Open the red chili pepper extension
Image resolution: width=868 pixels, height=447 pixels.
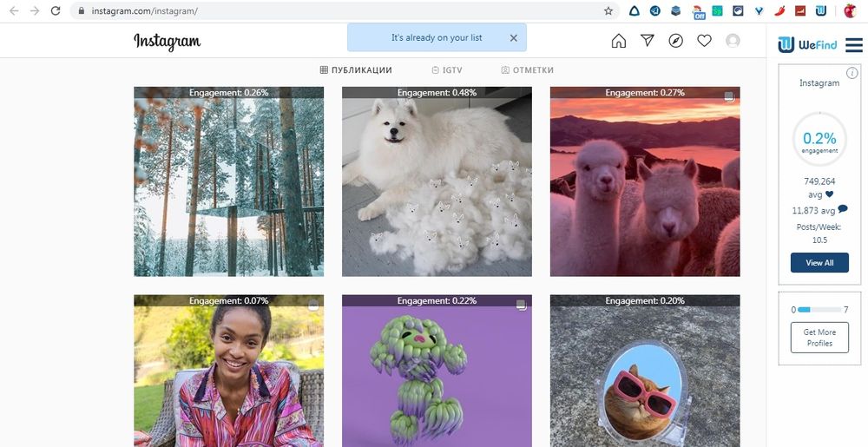point(780,10)
